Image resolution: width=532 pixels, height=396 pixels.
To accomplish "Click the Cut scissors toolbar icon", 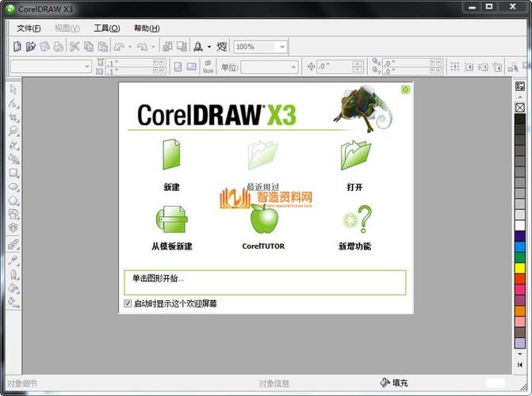I will pos(75,47).
